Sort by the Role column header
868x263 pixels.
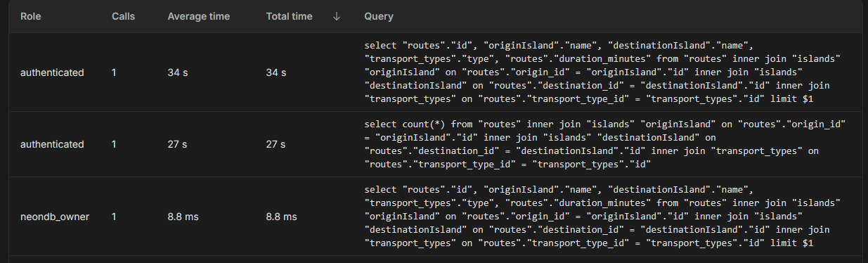[30, 16]
